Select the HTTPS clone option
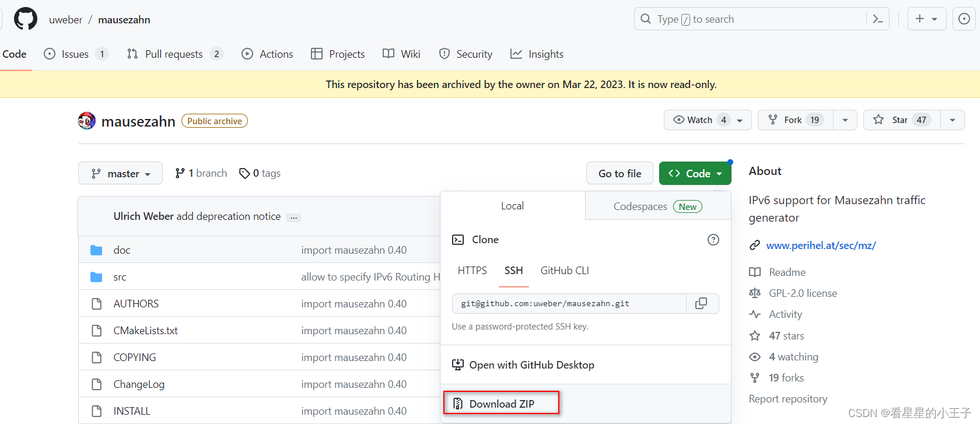 [x=472, y=271]
